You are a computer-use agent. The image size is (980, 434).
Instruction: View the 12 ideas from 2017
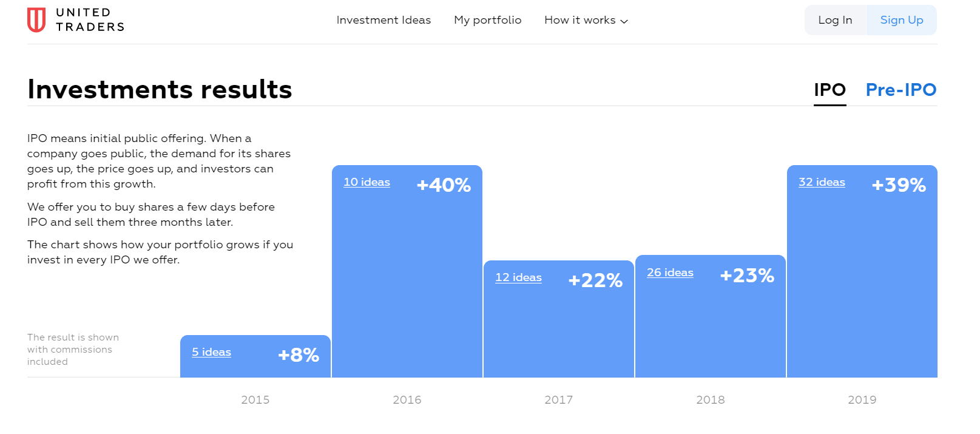518,277
